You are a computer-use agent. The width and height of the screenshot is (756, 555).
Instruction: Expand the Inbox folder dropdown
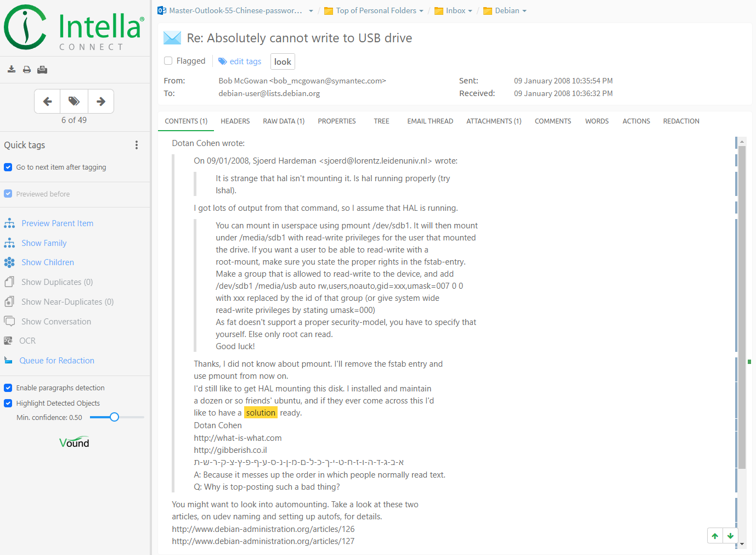point(470,11)
